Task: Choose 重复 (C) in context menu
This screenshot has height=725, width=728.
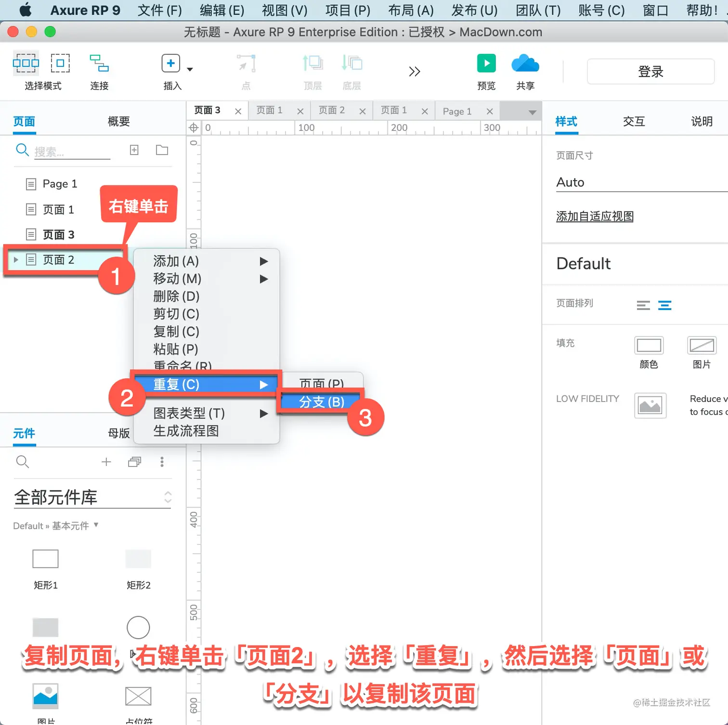Action: [207, 384]
